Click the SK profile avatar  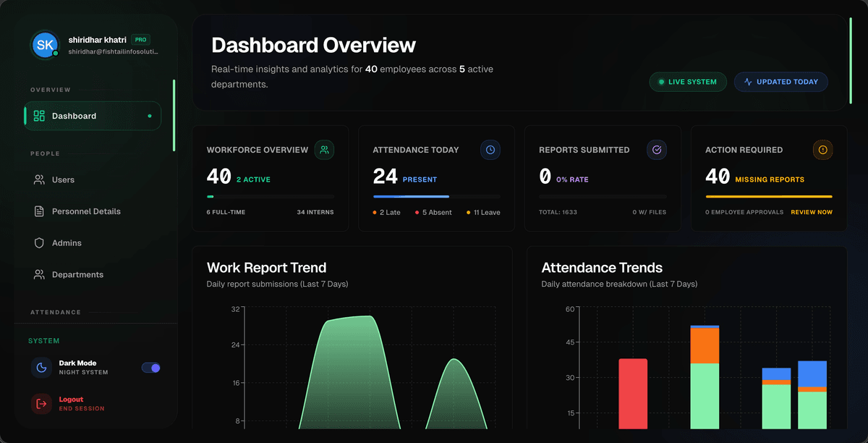coord(45,45)
